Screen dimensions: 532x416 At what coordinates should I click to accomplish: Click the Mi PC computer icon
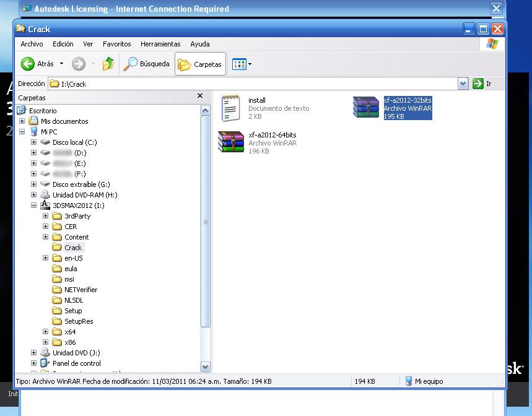[x=33, y=131]
